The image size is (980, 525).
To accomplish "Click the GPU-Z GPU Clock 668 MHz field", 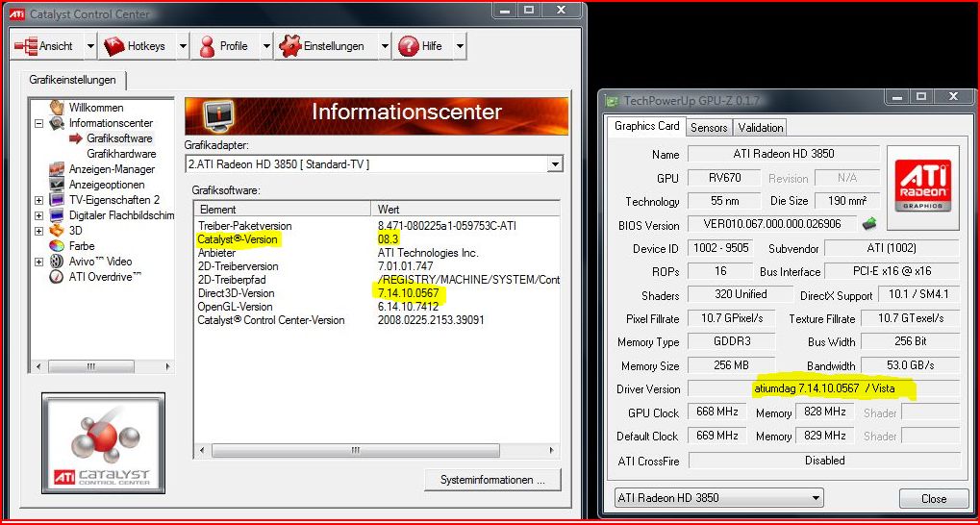I will 716,412.
